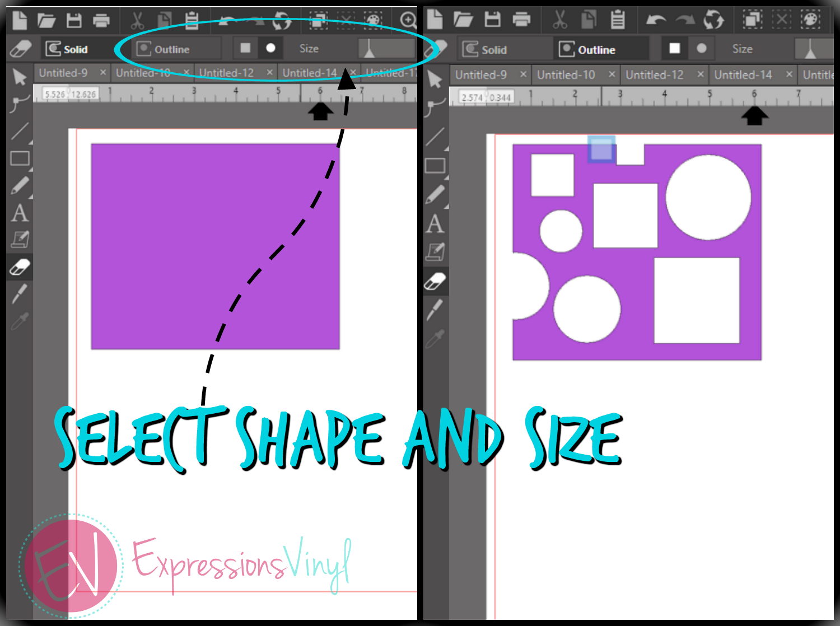
Task: Choose Select arrow tool in left panel
Action: click(20, 77)
